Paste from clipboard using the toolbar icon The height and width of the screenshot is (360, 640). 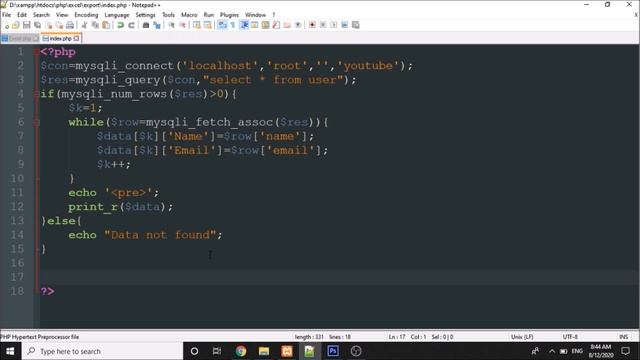pyautogui.click(x=106, y=25)
